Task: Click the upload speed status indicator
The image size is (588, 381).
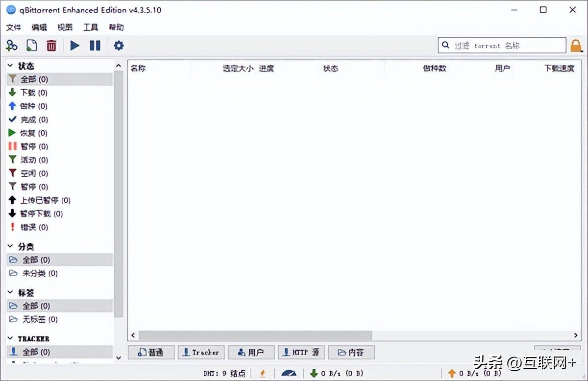Action: [x=474, y=374]
